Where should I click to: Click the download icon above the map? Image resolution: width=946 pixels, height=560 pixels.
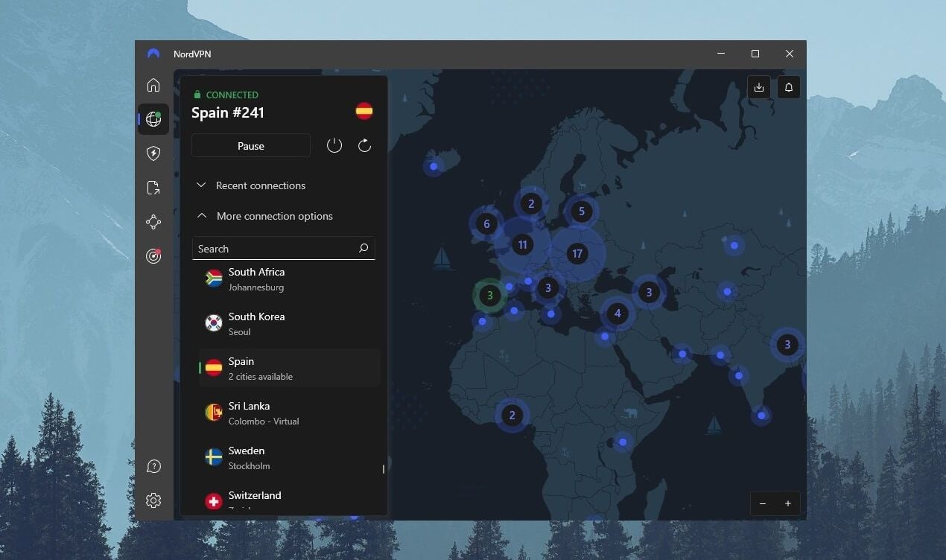tap(759, 87)
